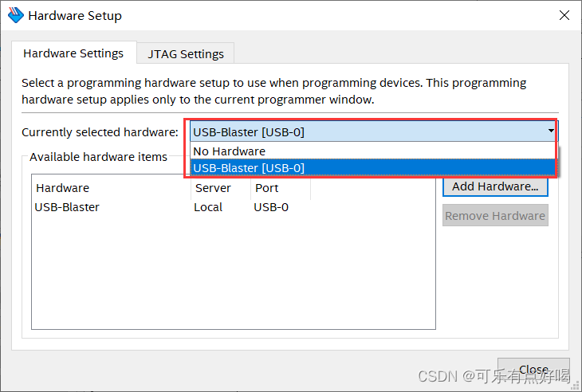Click empty area in available hardware list
This screenshot has height=392, width=582.
click(231, 279)
